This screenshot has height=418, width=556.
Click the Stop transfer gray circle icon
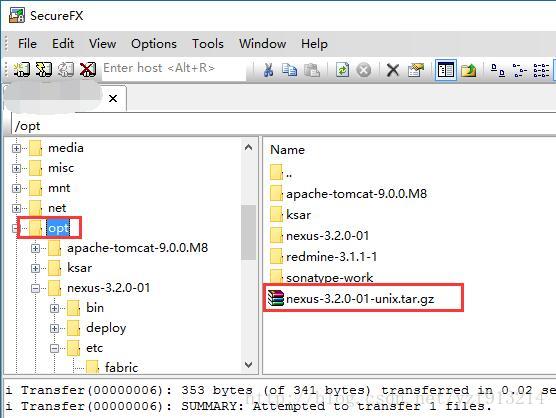pos(363,70)
